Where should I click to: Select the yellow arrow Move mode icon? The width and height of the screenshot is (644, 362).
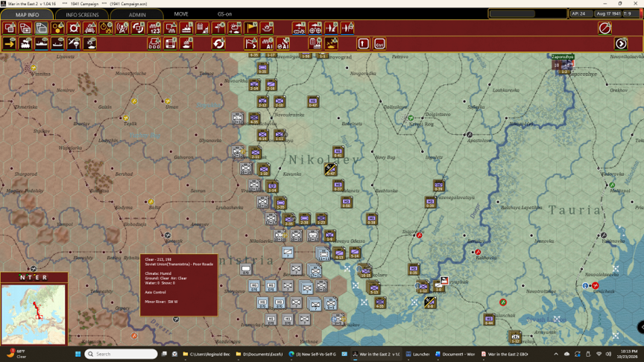point(10,43)
